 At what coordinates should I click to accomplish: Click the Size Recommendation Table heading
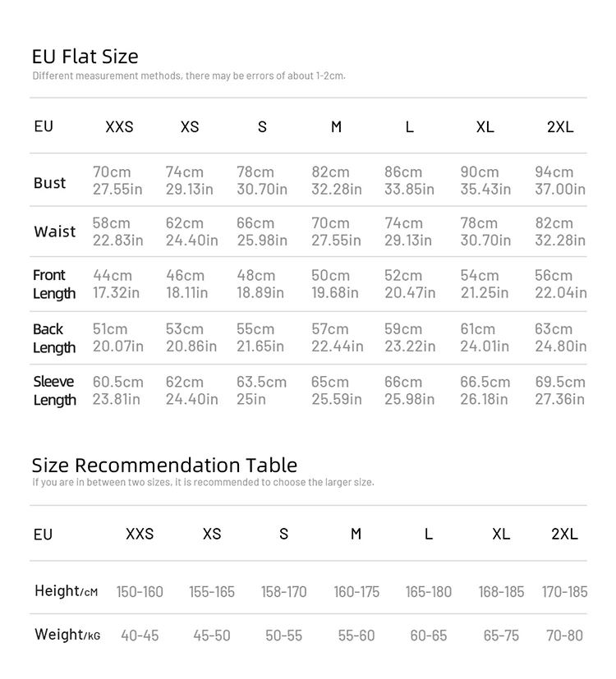coord(164,466)
